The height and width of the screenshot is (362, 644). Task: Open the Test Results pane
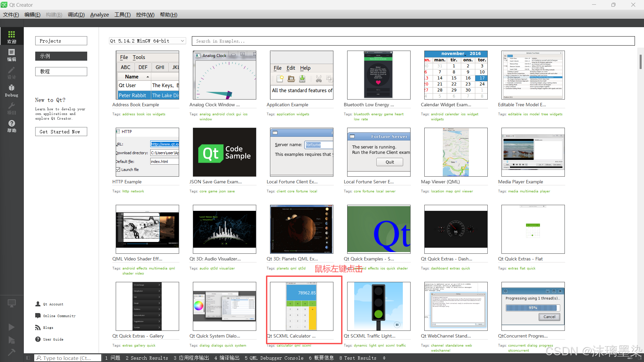pyautogui.click(x=358, y=358)
